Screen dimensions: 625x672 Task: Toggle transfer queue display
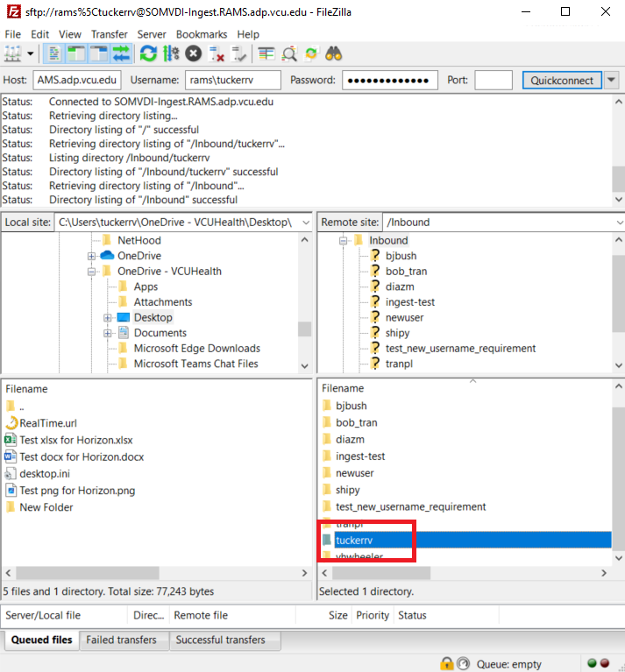[121, 54]
